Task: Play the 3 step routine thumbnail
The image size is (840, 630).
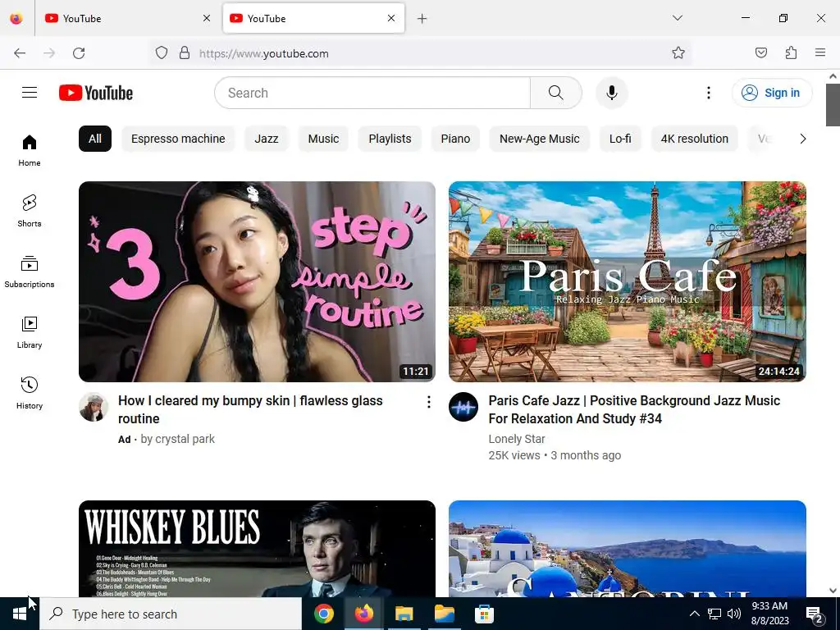Action: coord(257,281)
